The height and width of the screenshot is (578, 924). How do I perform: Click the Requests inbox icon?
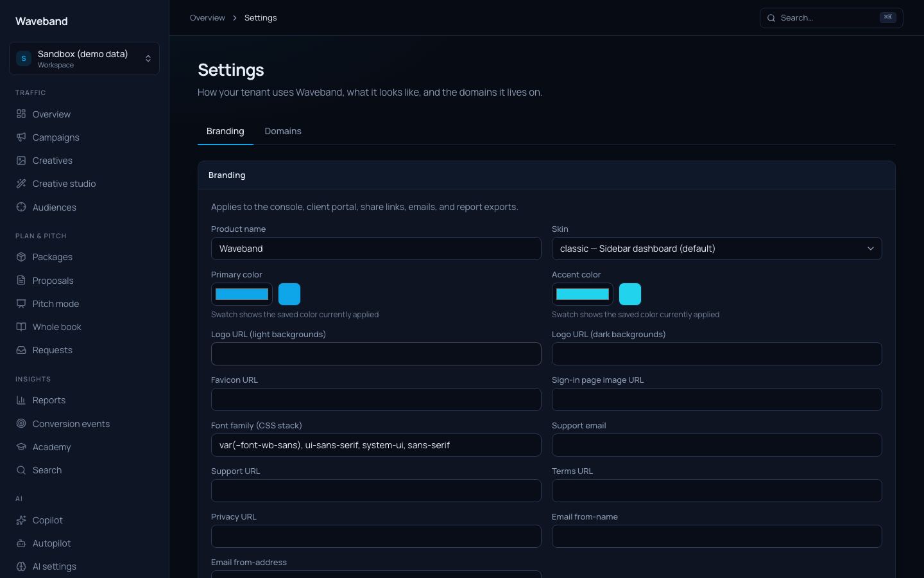coord(21,350)
